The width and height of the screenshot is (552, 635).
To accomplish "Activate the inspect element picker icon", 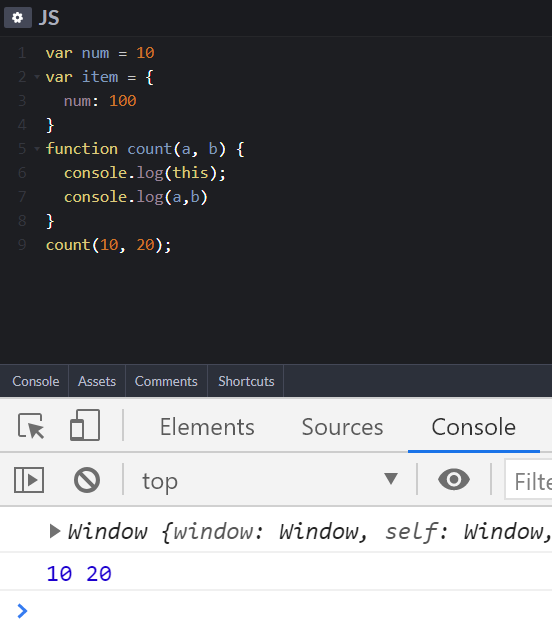I will point(31,426).
